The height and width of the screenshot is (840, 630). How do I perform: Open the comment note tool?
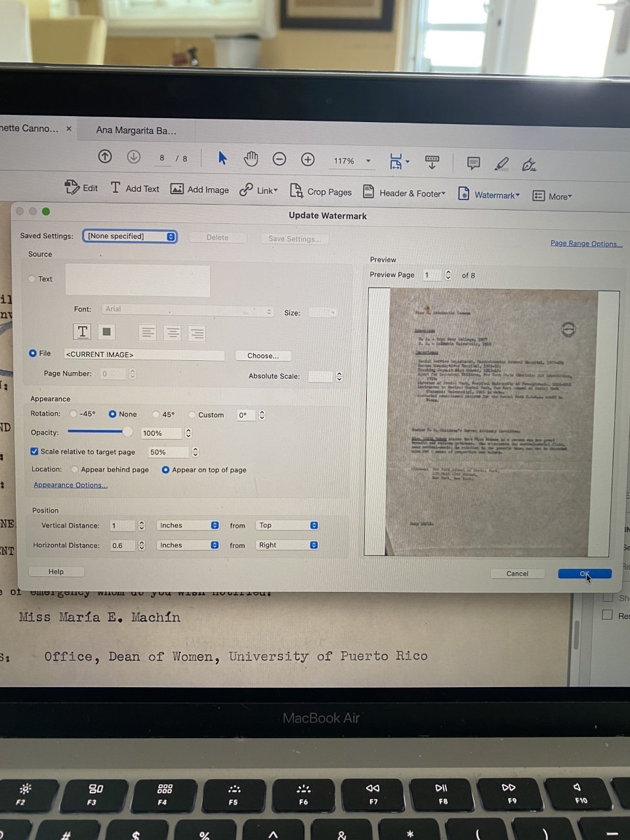pyautogui.click(x=472, y=163)
